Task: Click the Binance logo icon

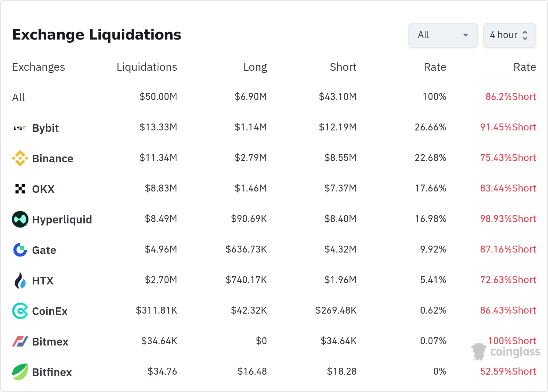Action: [x=20, y=158]
